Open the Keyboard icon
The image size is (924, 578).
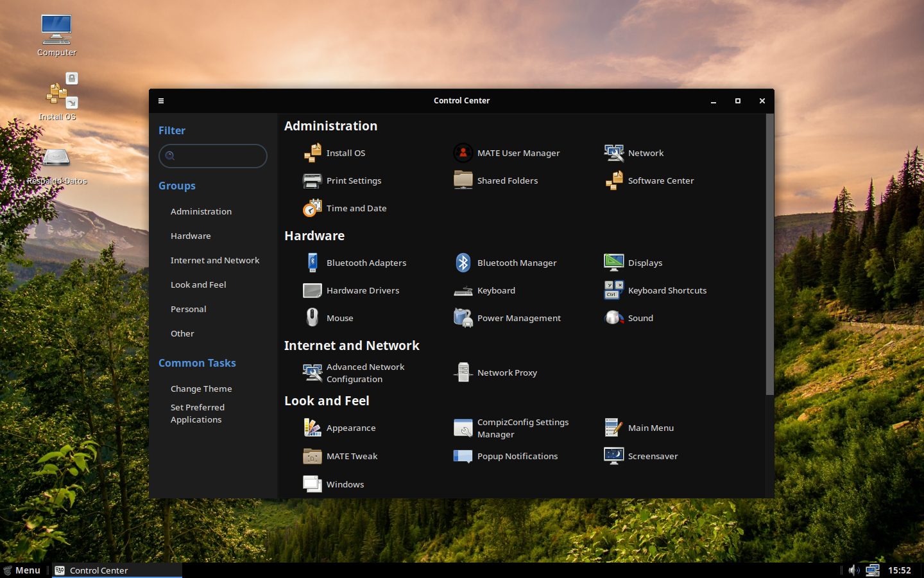463,290
